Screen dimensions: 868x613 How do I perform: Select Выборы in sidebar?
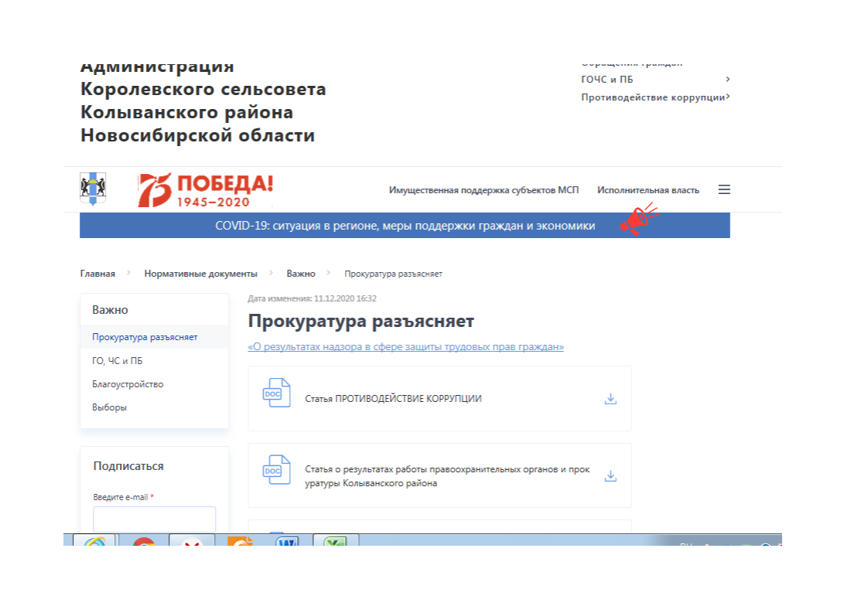109,407
